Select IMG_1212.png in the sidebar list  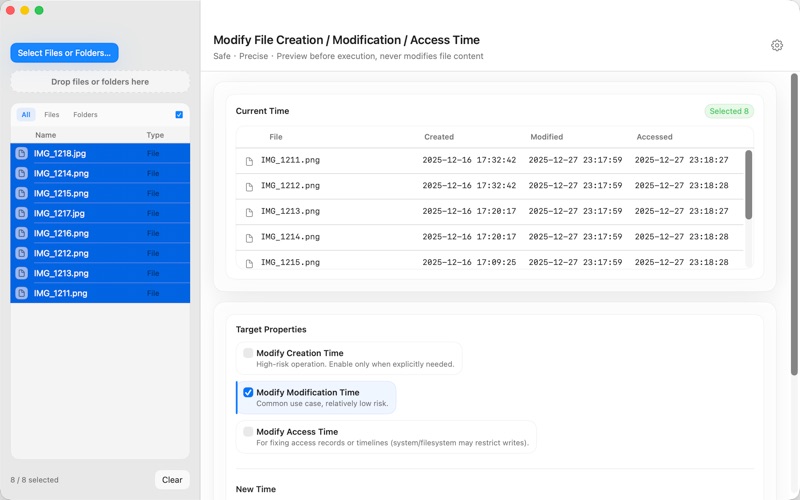point(100,253)
